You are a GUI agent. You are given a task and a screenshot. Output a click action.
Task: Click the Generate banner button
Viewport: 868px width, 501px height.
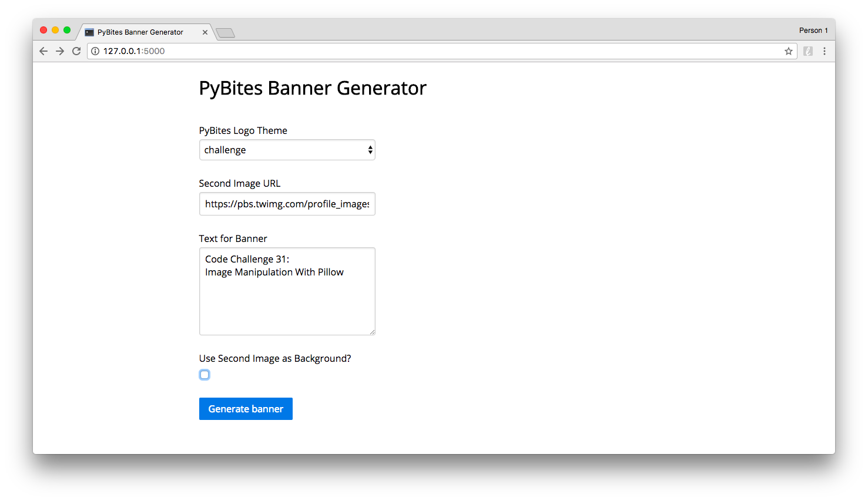coord(246,409)
